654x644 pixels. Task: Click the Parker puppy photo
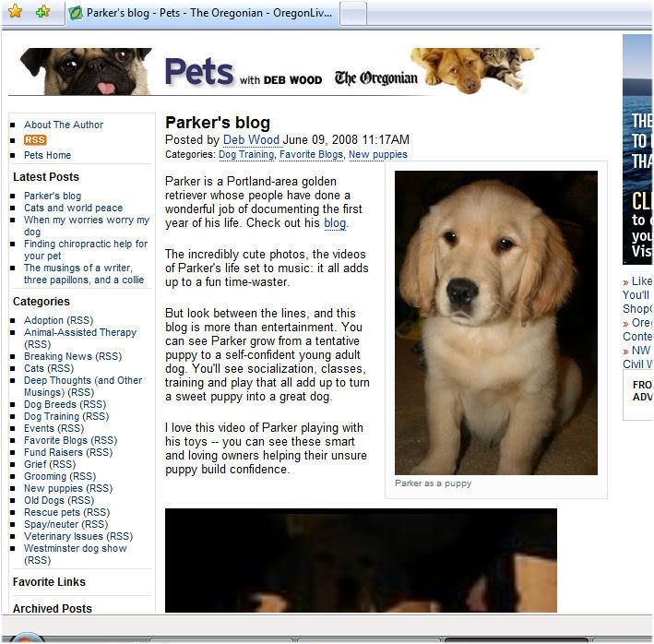pyautogui.click(x=496, y=322)
